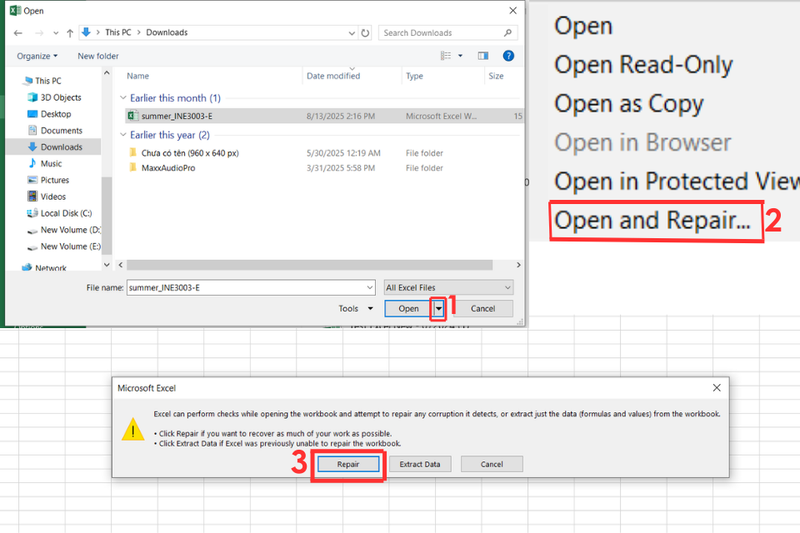This screenshot has height=533, width=800.
Task: Close the Microsoft Excel message dialog
Action: click(x=716, y=388)
